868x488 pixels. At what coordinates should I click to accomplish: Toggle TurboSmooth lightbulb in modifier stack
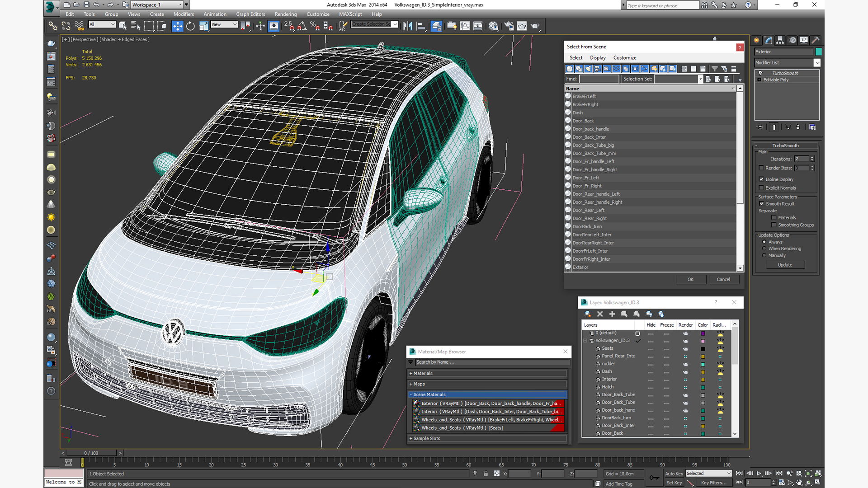(x=760, y=73)
